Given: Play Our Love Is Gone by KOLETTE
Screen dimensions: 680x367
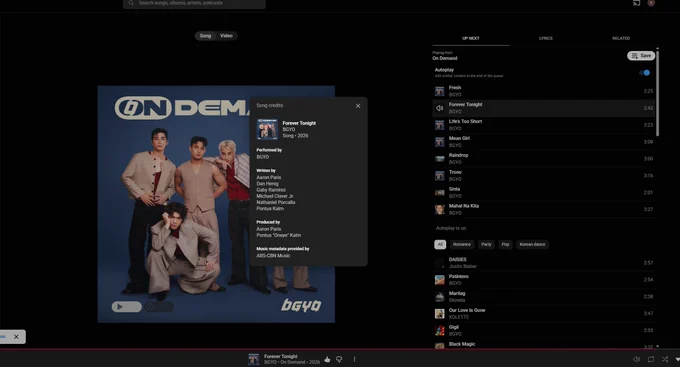Looking at the screenshot, I should (x=544, y=314).
